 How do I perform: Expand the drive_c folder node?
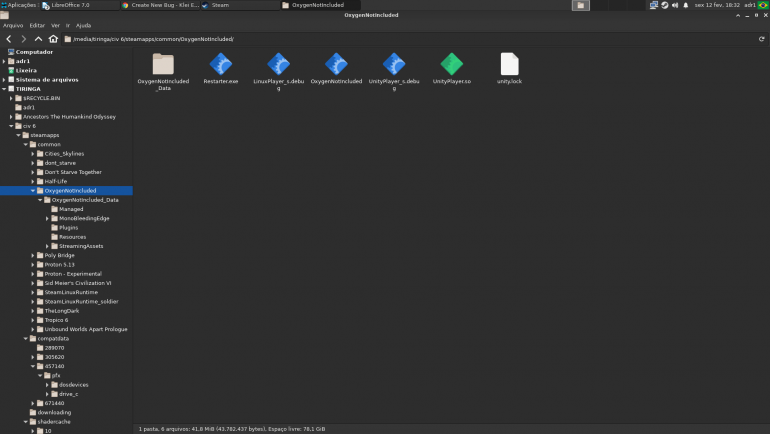(x=48, y=394)
